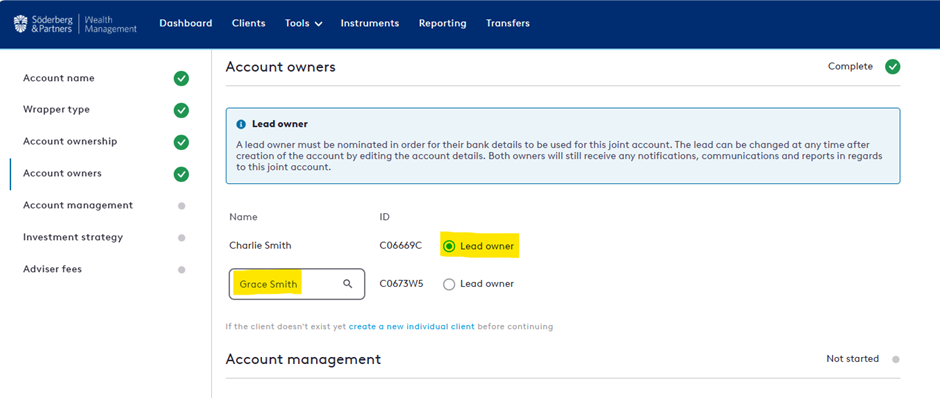Click the green check next to Wrapper type
Viewport: 940px width, 398px height.
click(181, 110)
